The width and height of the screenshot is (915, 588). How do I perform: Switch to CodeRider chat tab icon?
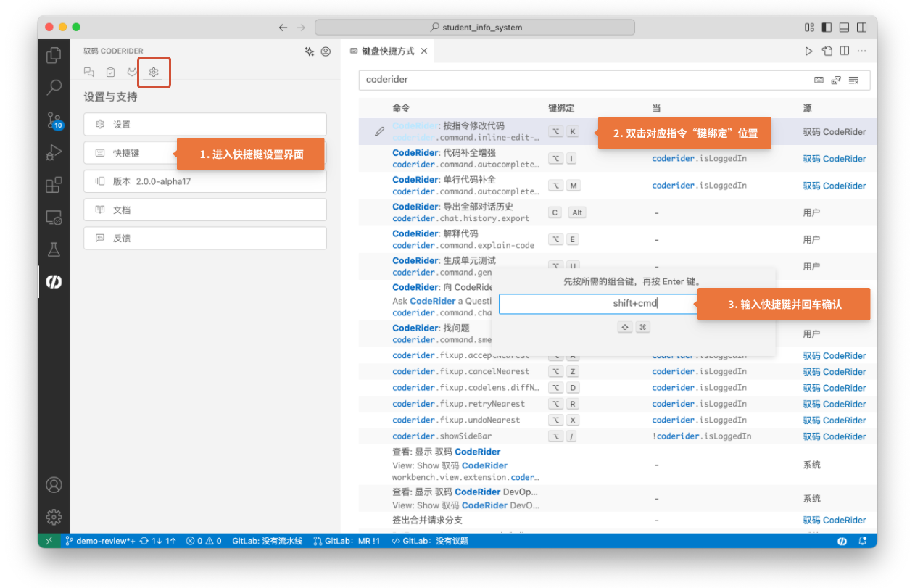coord(89,72)
